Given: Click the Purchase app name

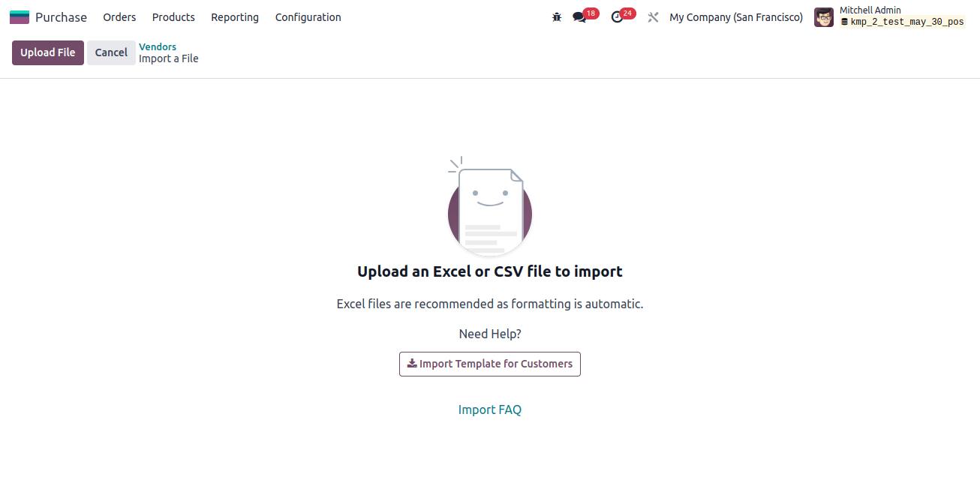Looking at the screenshot, I should [x=61, y=17].
